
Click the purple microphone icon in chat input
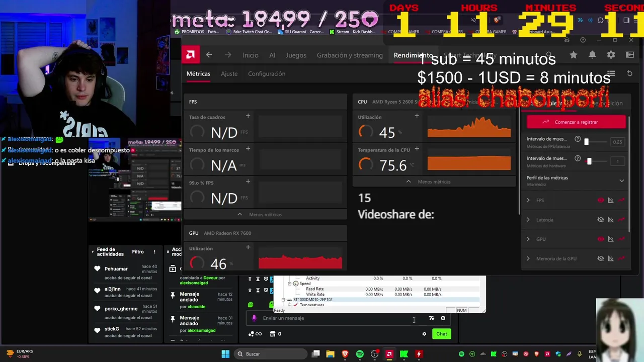[x=254, y=318]
